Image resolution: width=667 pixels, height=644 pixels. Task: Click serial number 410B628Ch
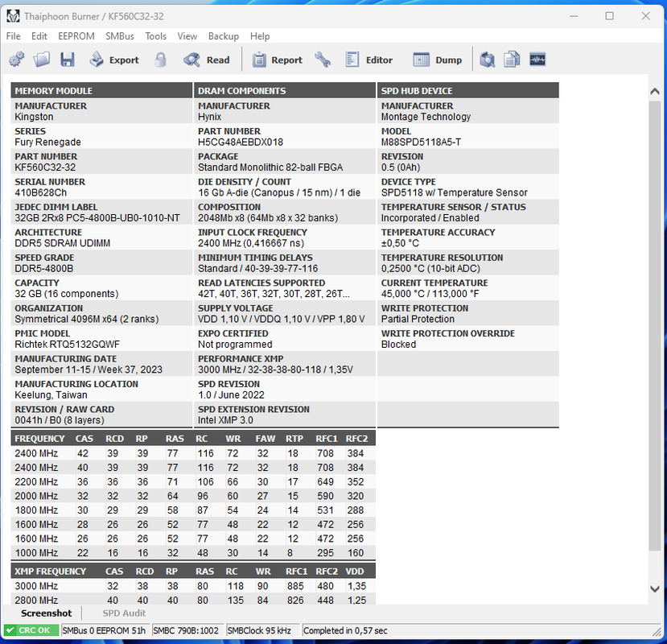(x=40, y=192)
